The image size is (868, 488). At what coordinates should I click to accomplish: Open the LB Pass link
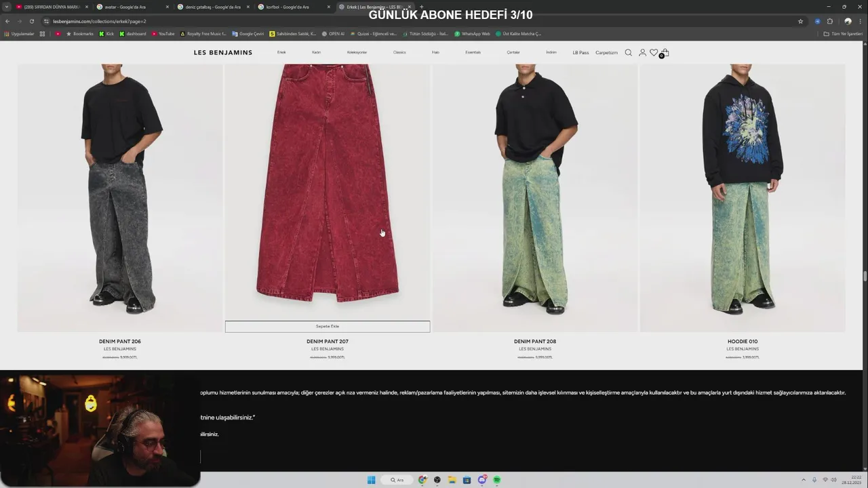point(580,52)
